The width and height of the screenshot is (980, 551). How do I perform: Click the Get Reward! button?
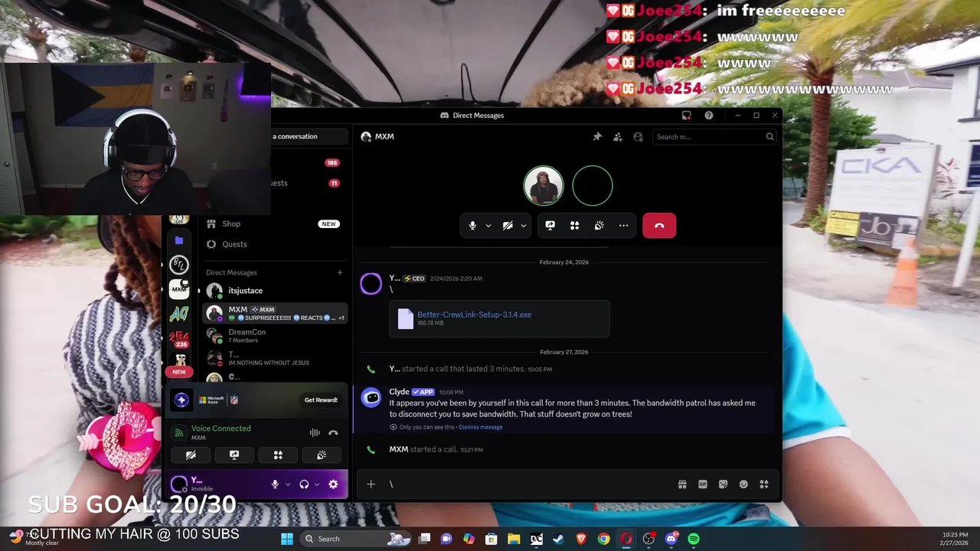(x=321, y=400)
